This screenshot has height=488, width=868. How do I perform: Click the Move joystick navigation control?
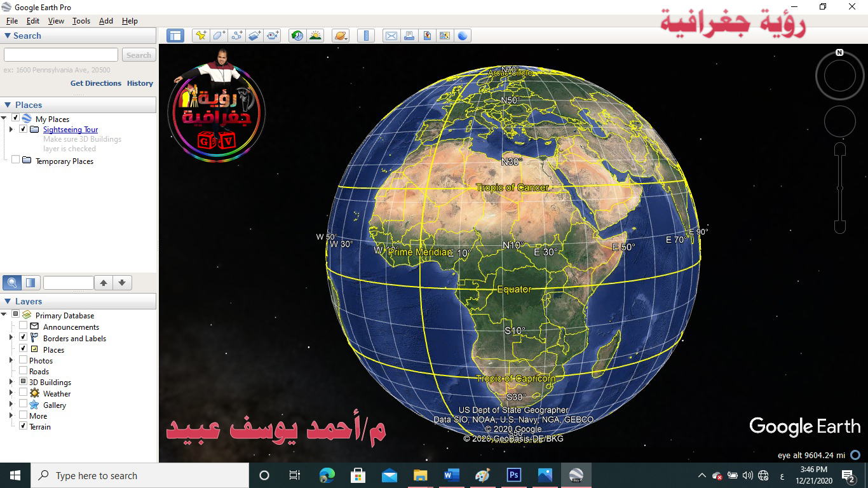click(839, 121)
